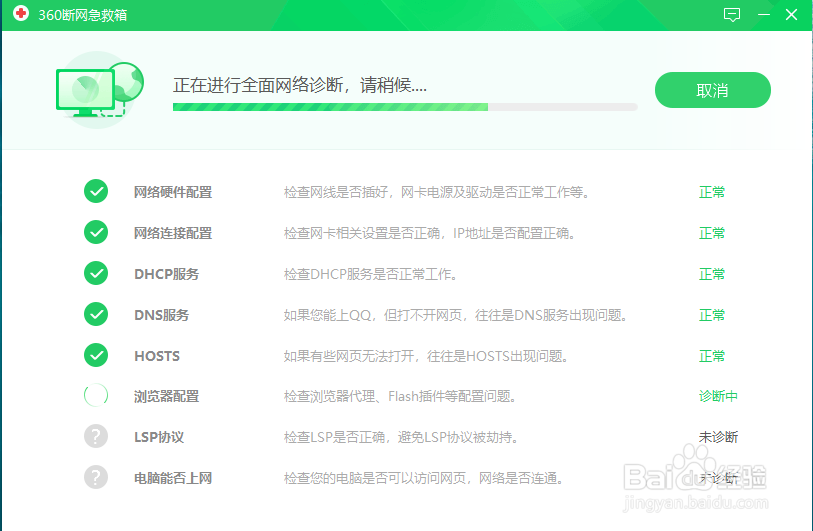This screenshot has width=813, height=531.
Task: Click the green check icon beside DHCP服务
Action: pyautogui.click(x=96, y=273)
